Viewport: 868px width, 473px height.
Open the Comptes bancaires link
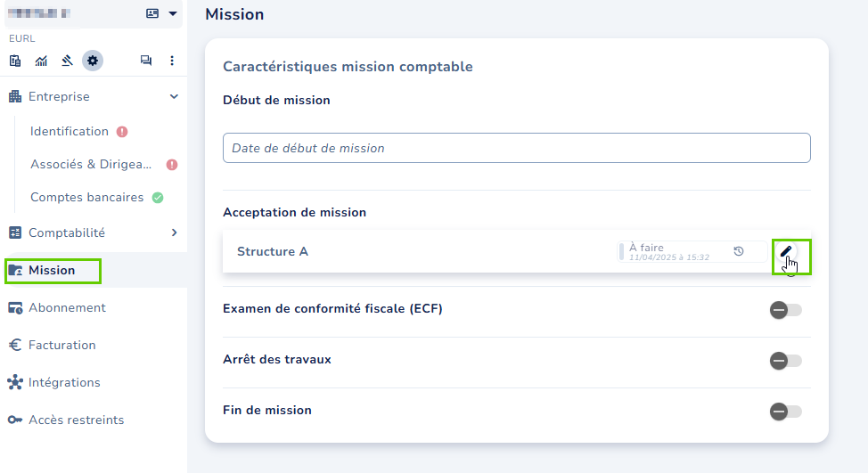click(86, 197)
